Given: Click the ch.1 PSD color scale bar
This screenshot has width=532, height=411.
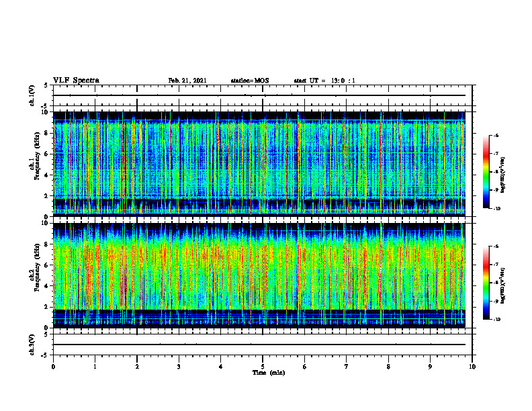Looking at the screenshot, I should [x=486, y=172].
